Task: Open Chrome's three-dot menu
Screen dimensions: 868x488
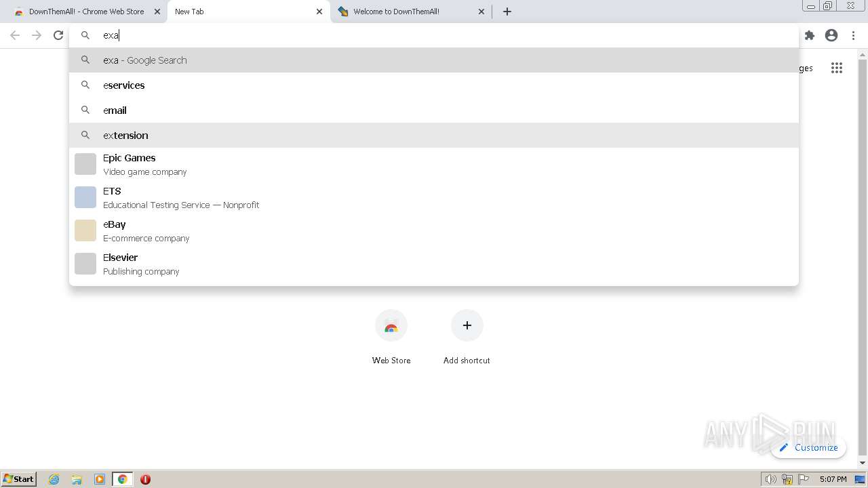Action: click(853, 35)
